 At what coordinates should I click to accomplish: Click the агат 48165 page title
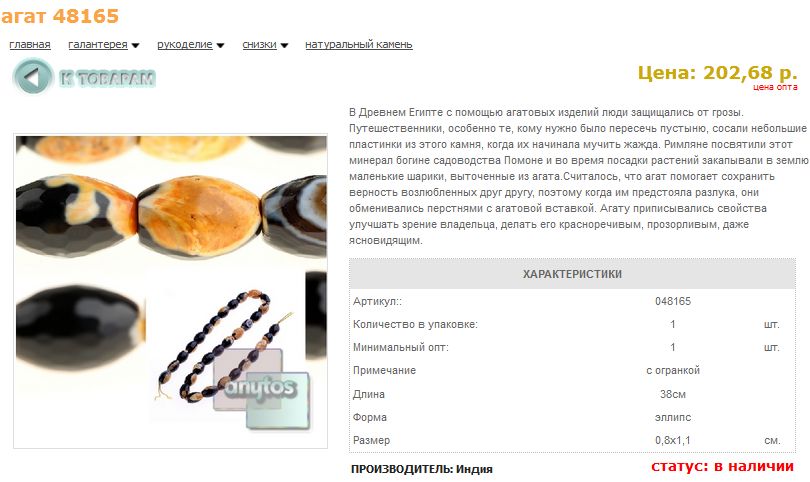60,16
